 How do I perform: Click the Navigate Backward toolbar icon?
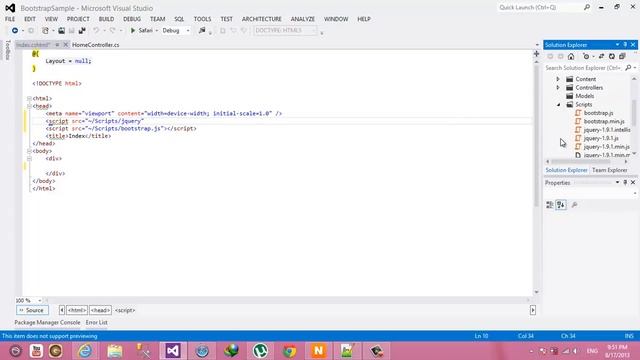(15, 31)
